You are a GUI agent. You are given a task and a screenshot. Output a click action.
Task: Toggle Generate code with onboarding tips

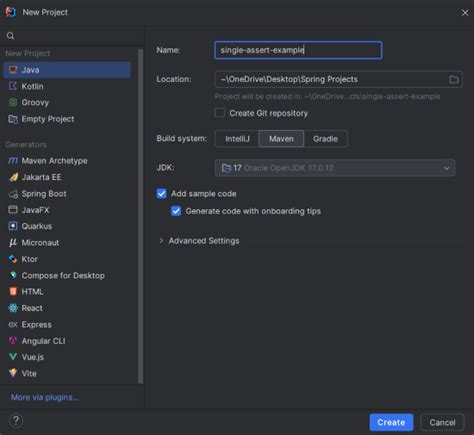(x=176, y=211)
